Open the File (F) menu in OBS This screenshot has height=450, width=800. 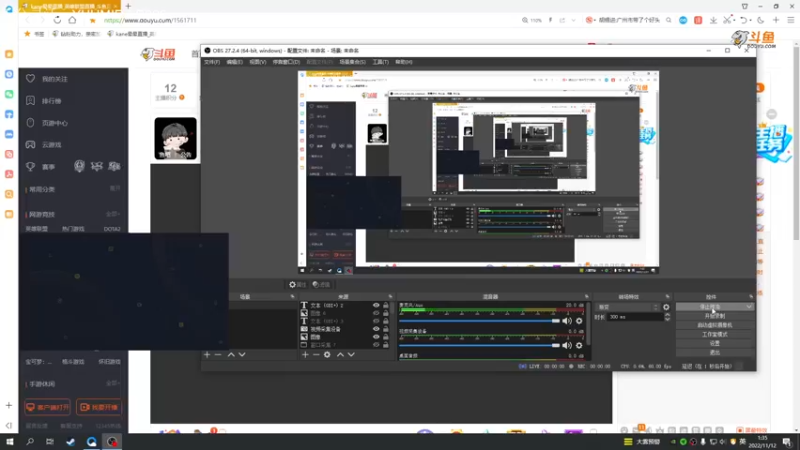[x=212, y=62]
